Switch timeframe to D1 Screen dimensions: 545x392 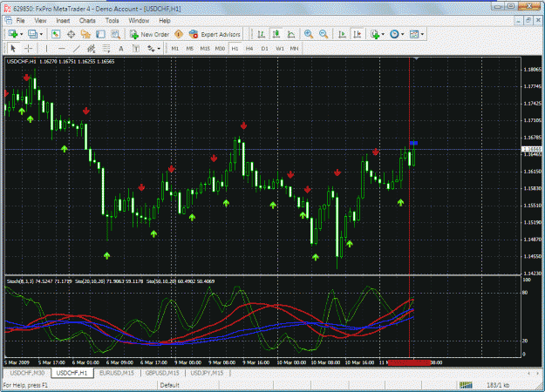[264, 49]
